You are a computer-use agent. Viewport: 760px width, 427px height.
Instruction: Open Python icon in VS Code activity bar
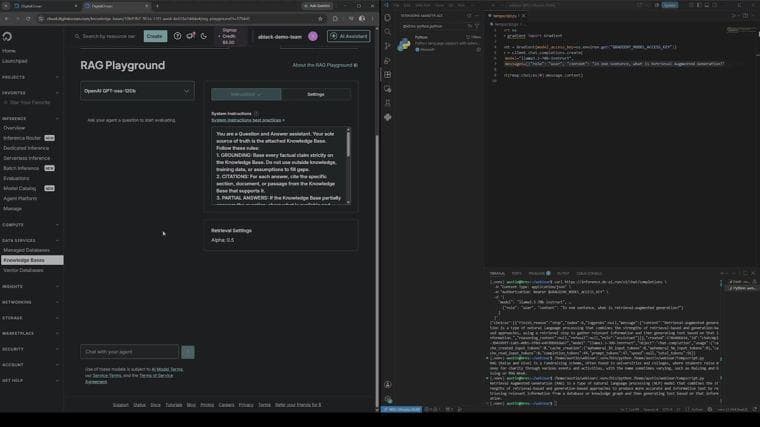coord(388,117)
